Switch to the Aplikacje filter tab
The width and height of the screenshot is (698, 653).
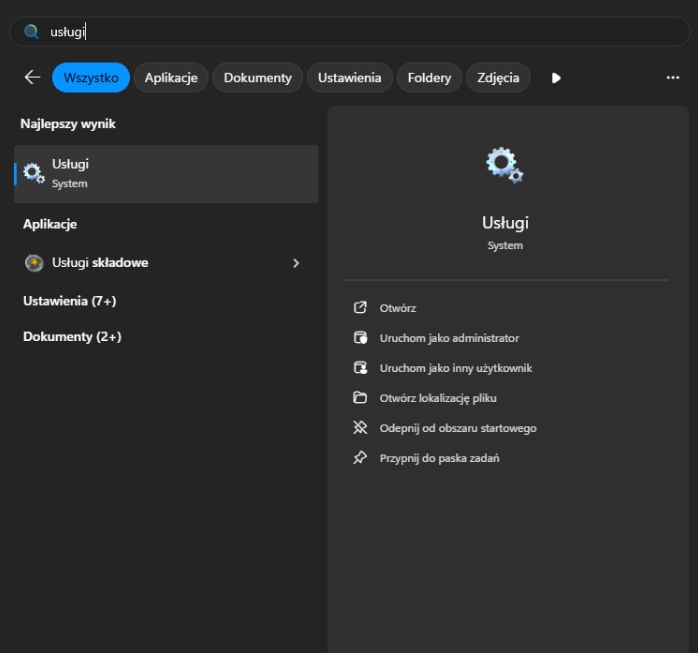[171, 78]
